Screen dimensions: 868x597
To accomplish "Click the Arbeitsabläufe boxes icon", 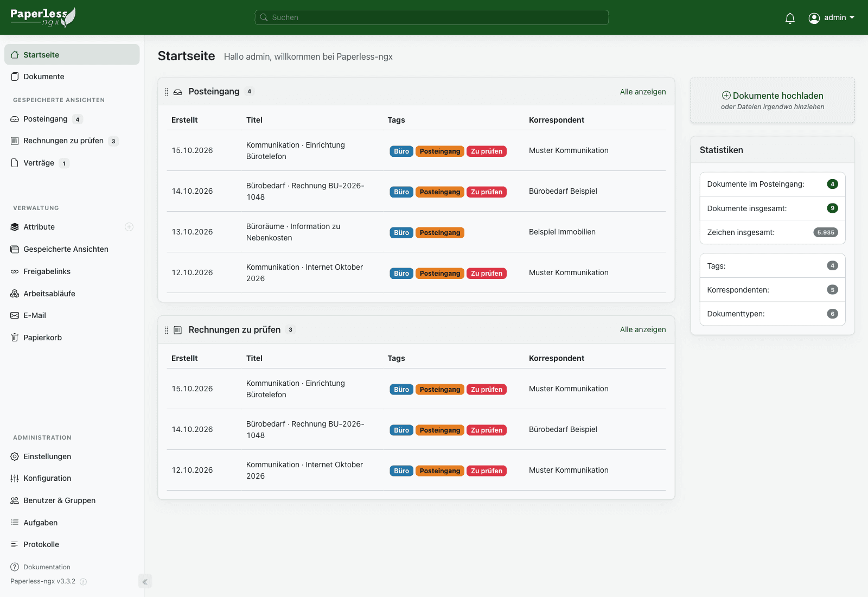I will coord(15,294).
